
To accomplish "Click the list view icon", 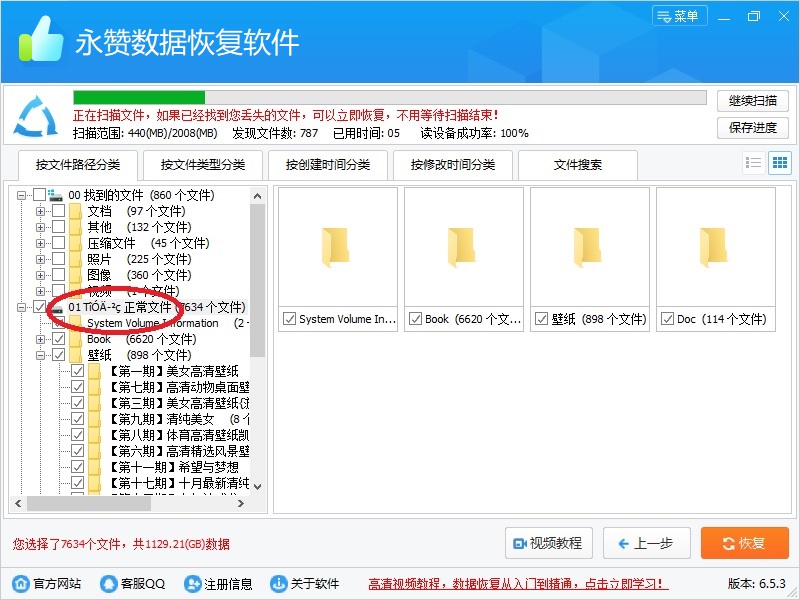I will [x=754, y=163].
